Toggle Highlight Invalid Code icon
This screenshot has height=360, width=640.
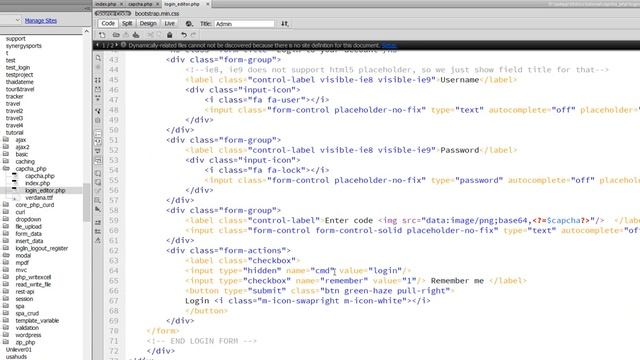98,142
